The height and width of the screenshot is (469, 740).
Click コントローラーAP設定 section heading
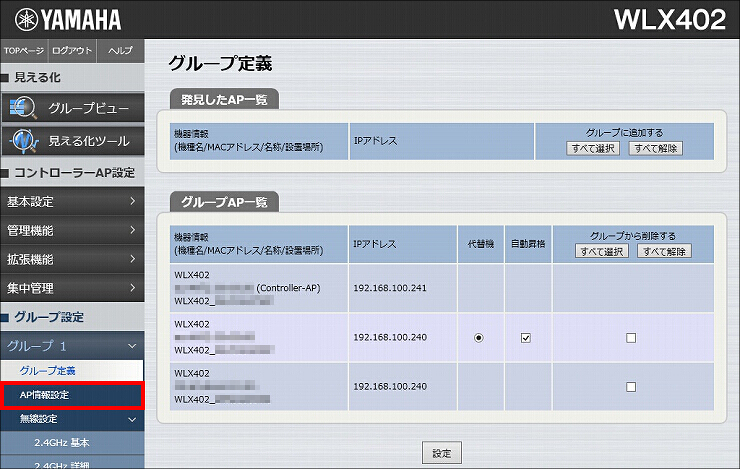[75, 173]
